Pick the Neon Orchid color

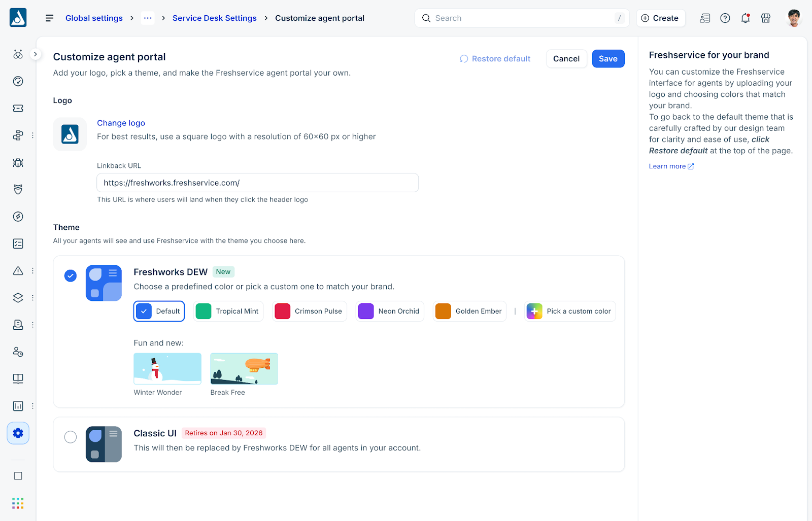point(390,311)
